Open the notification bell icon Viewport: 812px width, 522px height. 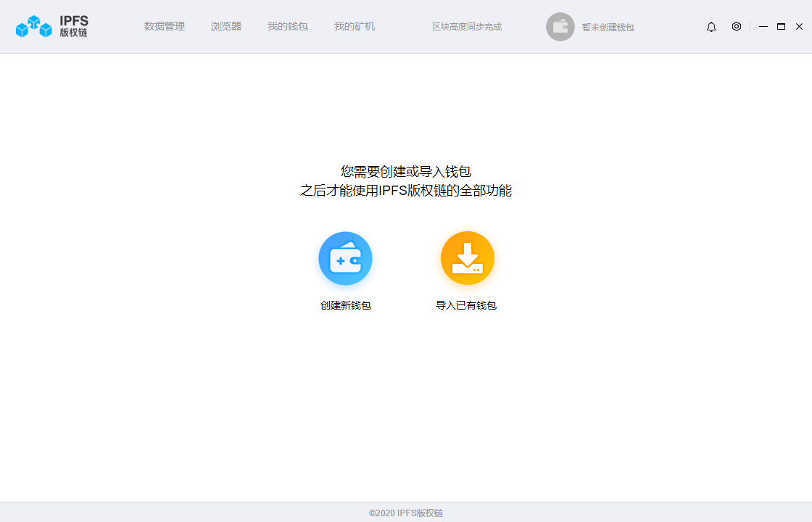711,26
